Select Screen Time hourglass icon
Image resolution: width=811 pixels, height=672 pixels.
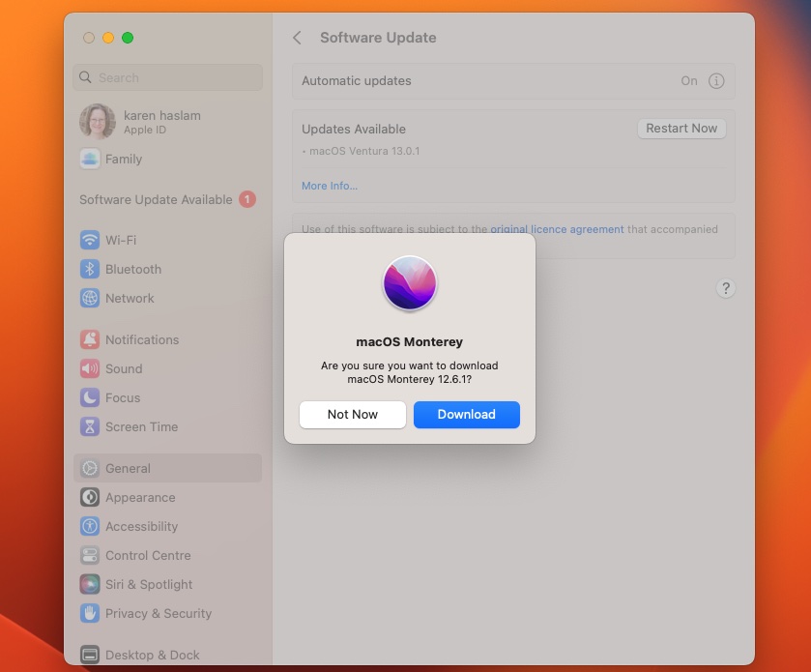point(90,426)
